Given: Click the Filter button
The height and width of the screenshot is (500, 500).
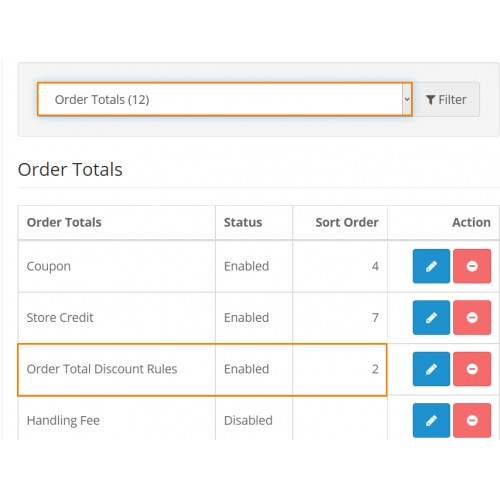Looking at the screenshot, I should pos(446,99).
